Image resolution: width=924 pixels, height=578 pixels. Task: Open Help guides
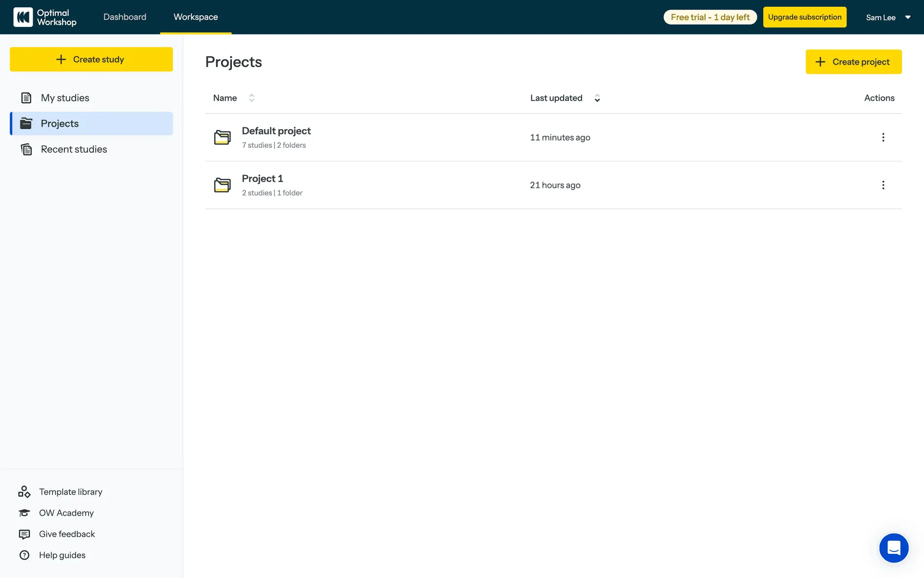pyautogui.click(x=62, y=555)
